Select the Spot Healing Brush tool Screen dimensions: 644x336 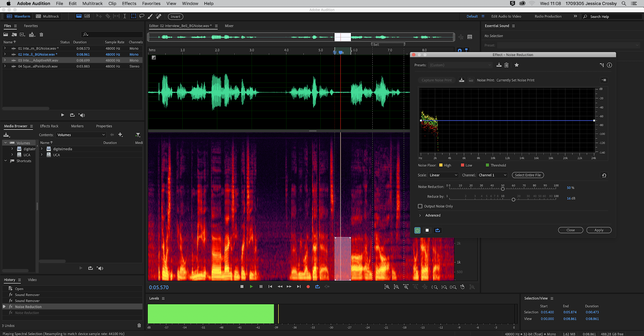point(159,16)
